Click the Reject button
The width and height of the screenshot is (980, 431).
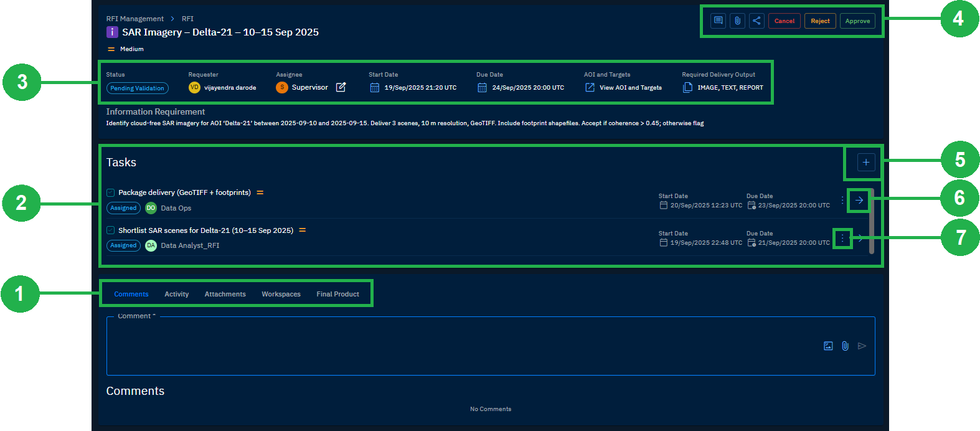[820, 21]
